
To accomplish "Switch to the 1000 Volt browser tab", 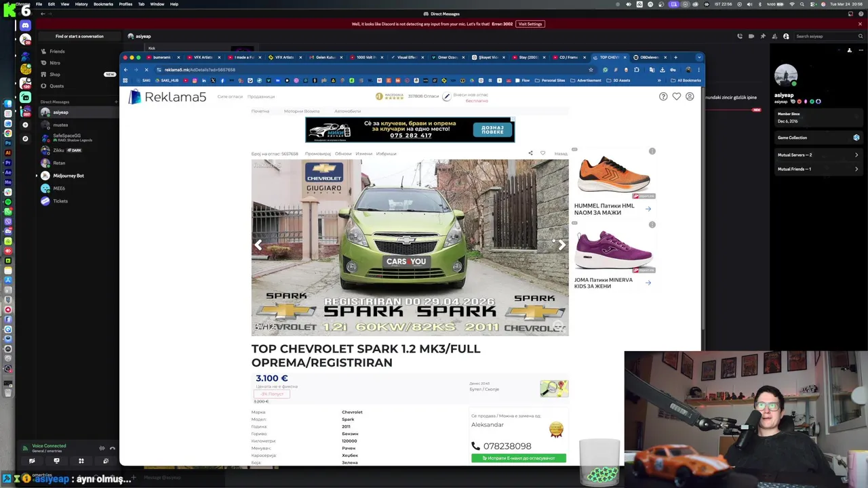I will click(366, 57).
